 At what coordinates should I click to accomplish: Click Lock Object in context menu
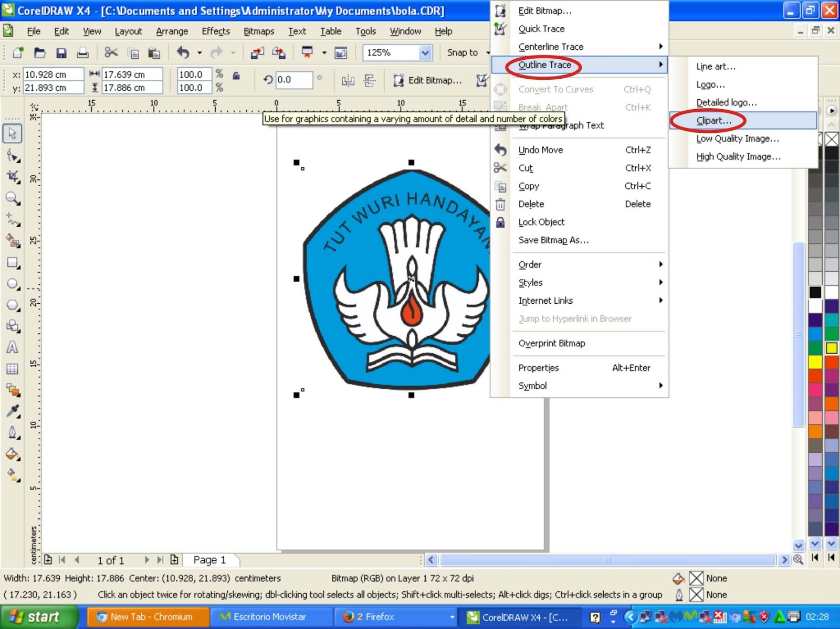coord(580,222)
